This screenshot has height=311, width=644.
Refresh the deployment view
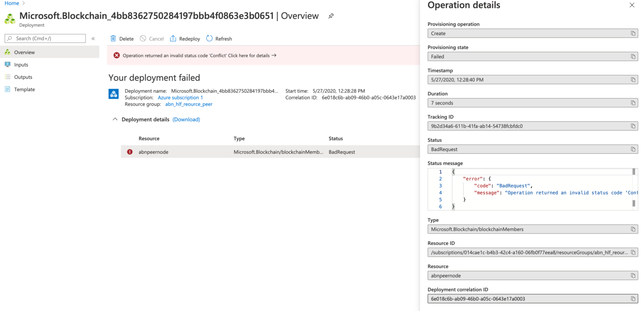pos(209,39)
